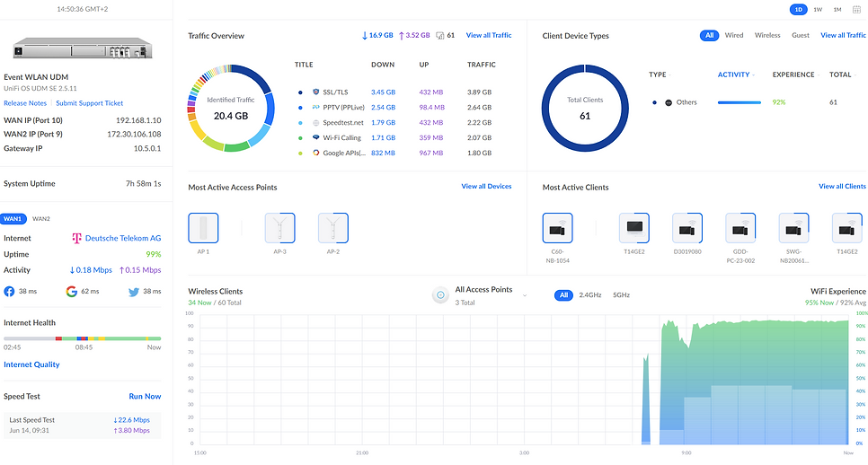The image size is (868, 465).
Task: Click the Speedtest.net app icon
Action: 315,123
